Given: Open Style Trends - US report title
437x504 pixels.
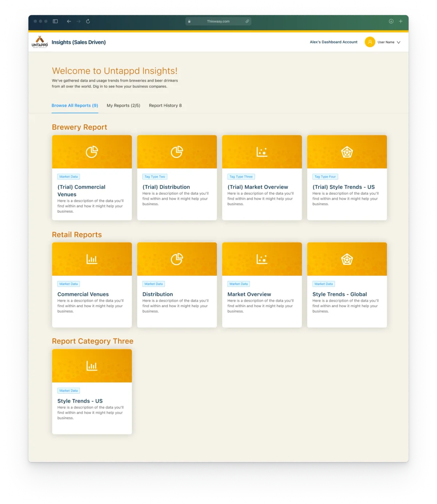Looking at the screenshot, I should point(80,401).
